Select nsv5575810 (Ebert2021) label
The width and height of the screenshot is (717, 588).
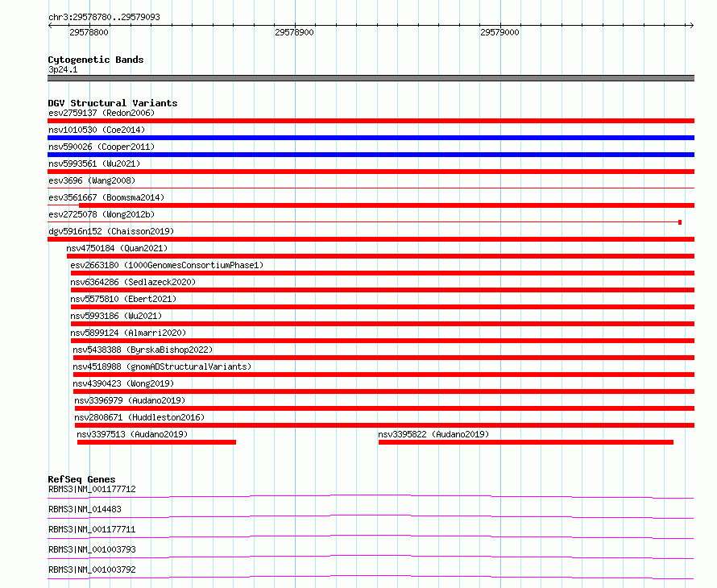click(x=123, y=299)
